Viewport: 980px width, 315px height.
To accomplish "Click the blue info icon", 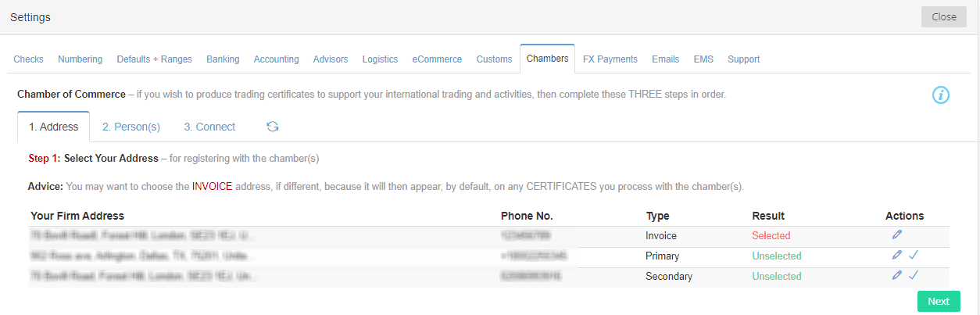I will (x=941, y=95).
